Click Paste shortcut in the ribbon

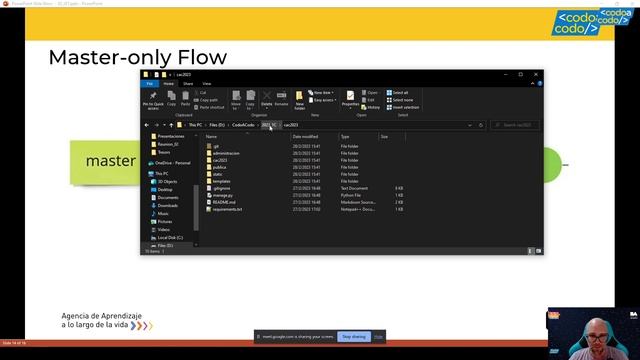(209, 107)
